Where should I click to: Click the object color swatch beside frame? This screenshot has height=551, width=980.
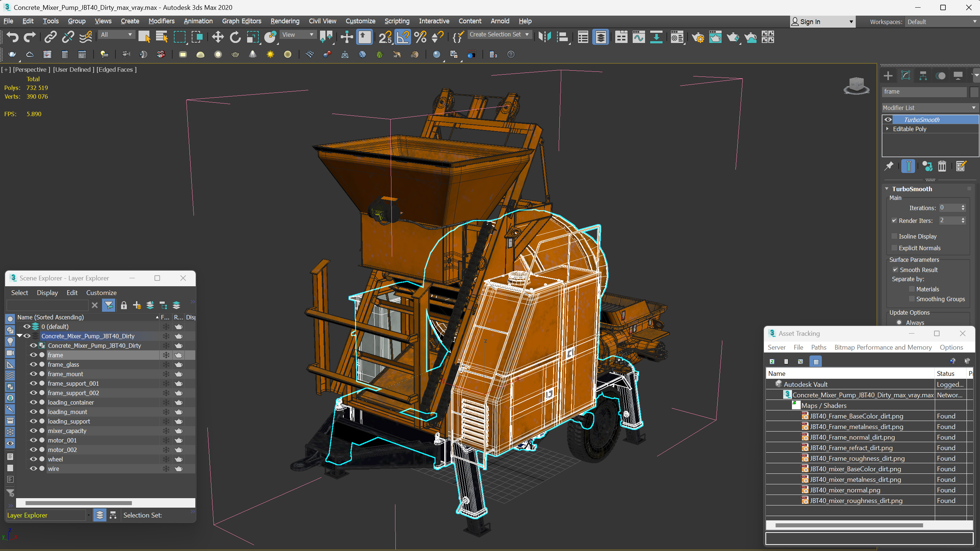pos(974,92)
